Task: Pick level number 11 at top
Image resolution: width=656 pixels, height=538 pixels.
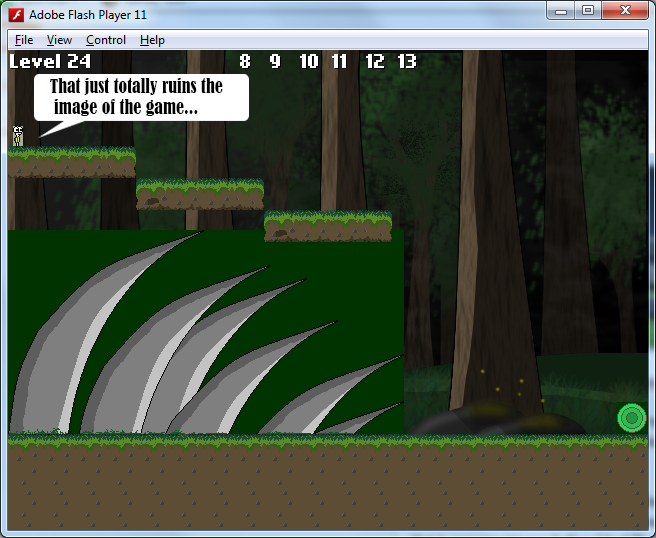Action: point(339,62)
